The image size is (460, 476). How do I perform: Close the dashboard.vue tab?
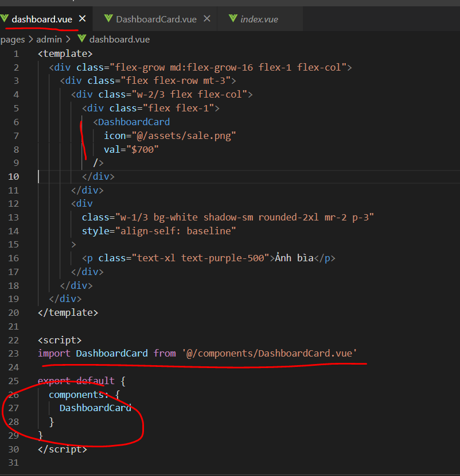pyautogui.click(x=82, y=19)
